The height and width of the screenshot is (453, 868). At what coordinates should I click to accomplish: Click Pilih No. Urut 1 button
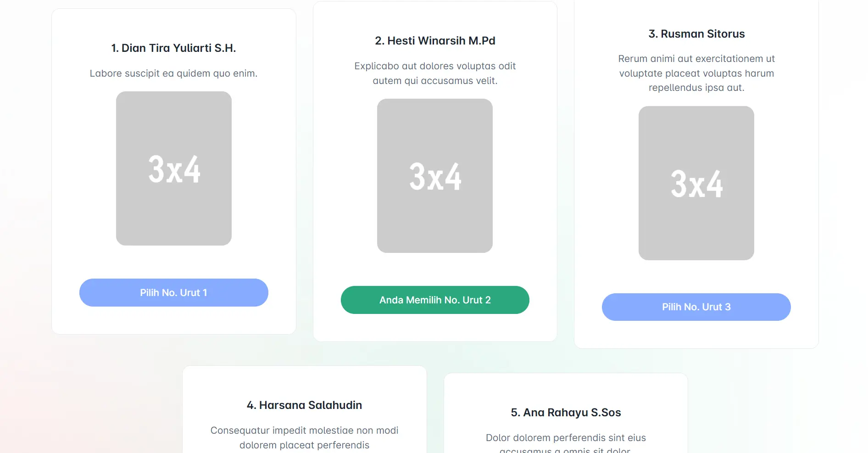click(x=173, y=292)
